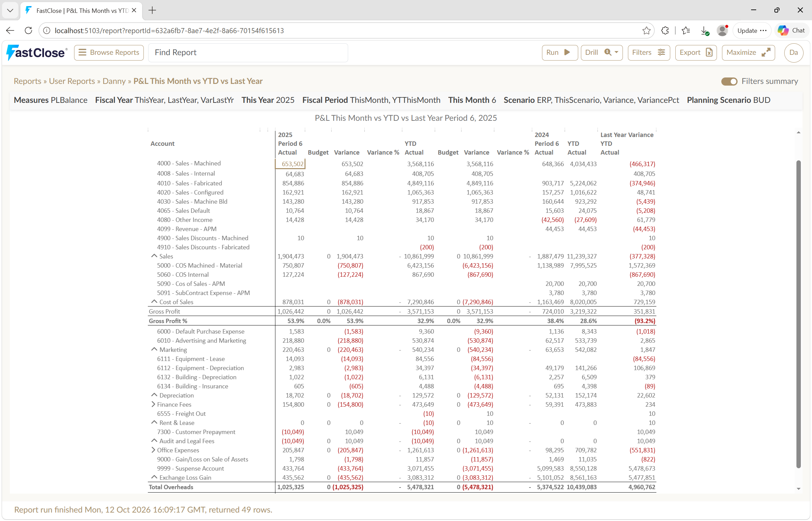Viewport: 812px width, 521px height.
Task: Toggle the Filters summary switch
Action: click(729, 82)
